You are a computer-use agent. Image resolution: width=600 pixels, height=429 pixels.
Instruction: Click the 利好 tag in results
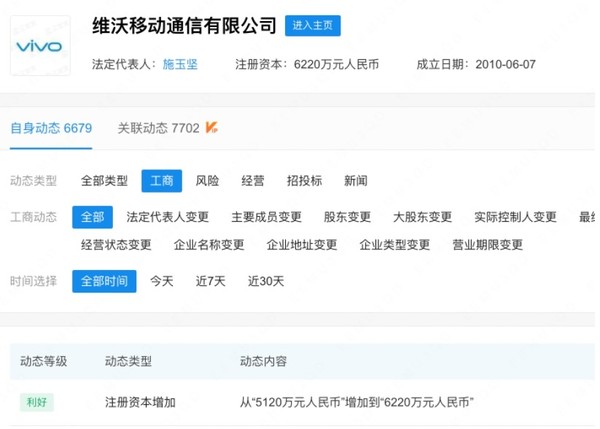(36, 402)
